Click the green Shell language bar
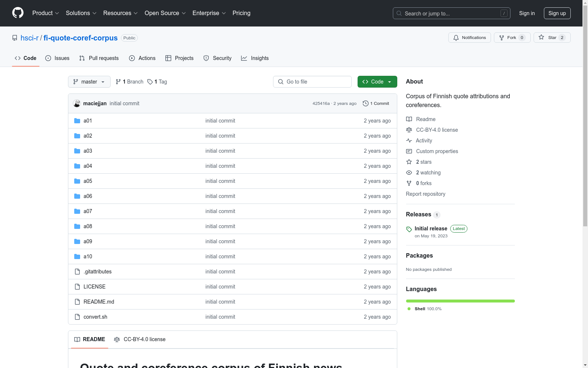 460,301
